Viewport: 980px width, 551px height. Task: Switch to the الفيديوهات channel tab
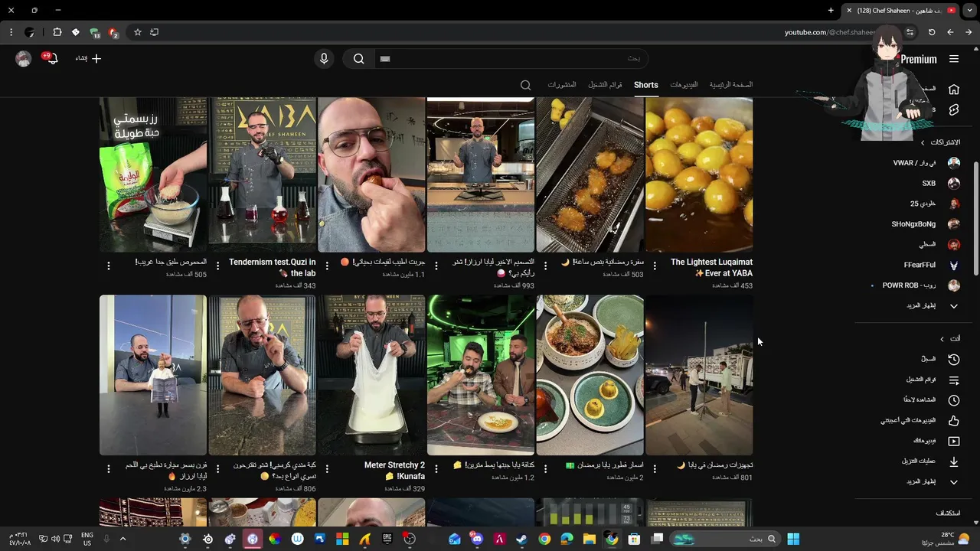tap(684, 85)
